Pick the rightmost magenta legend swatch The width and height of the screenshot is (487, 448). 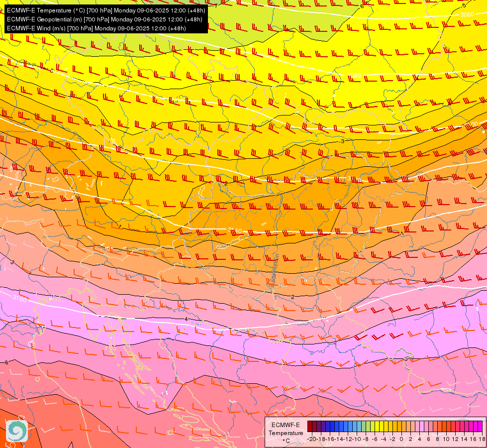[480, 426]
